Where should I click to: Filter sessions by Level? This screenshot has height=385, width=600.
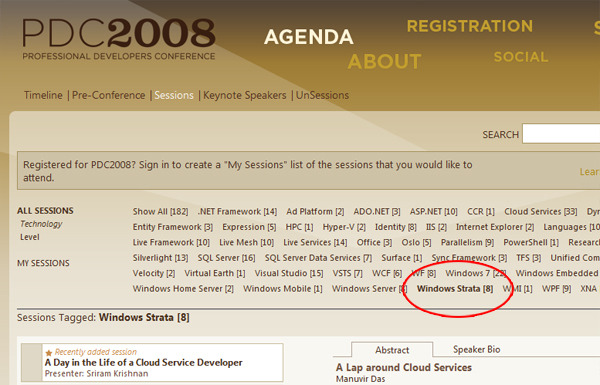[29, 237]
